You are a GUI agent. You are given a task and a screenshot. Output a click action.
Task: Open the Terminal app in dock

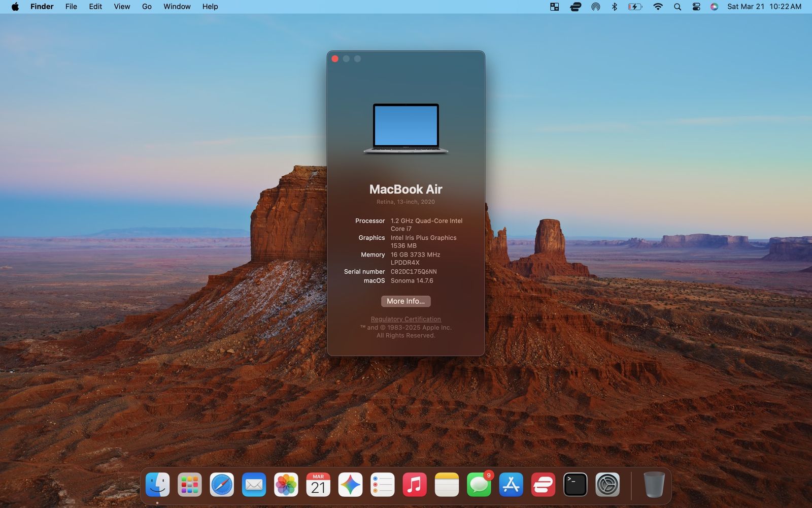coord(576,485)
